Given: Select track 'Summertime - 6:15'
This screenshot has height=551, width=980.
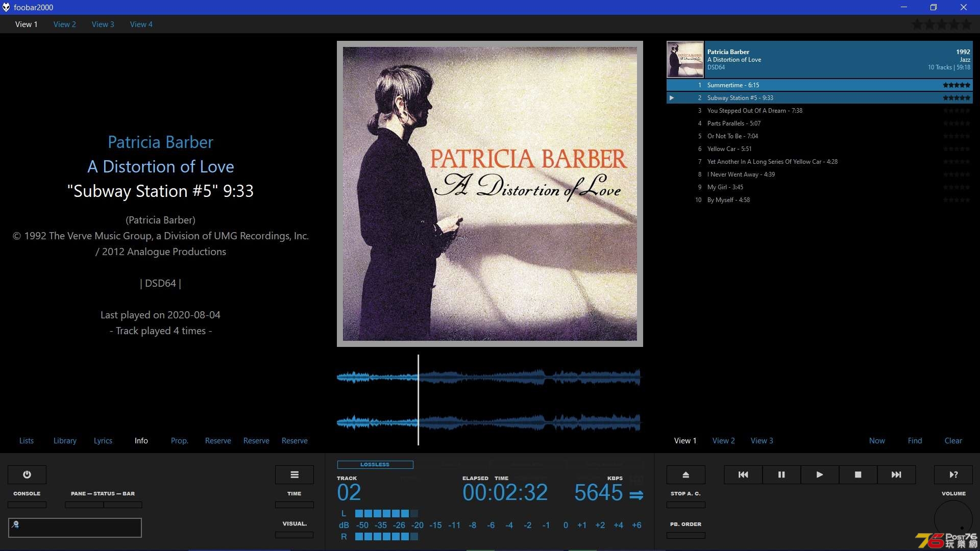Looking at the screenshot, I should [x=820, y=85].
